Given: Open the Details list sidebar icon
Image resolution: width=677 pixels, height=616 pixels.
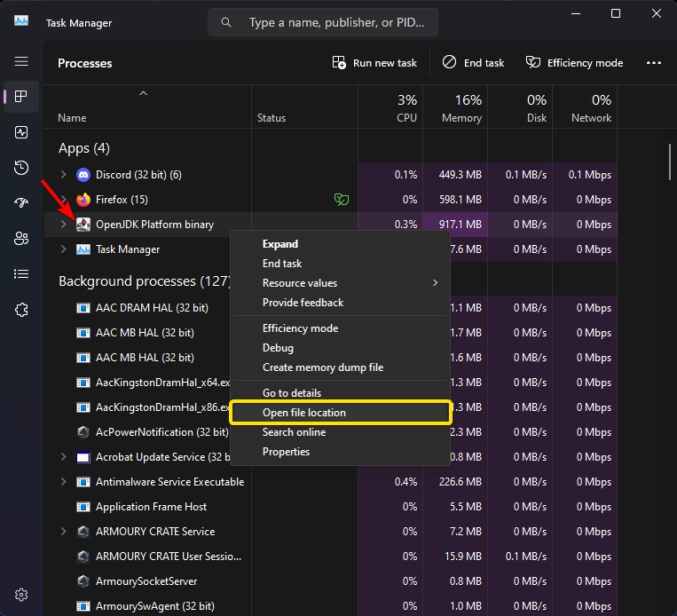Looking at the screenshot, I should (x=21, y=274).
